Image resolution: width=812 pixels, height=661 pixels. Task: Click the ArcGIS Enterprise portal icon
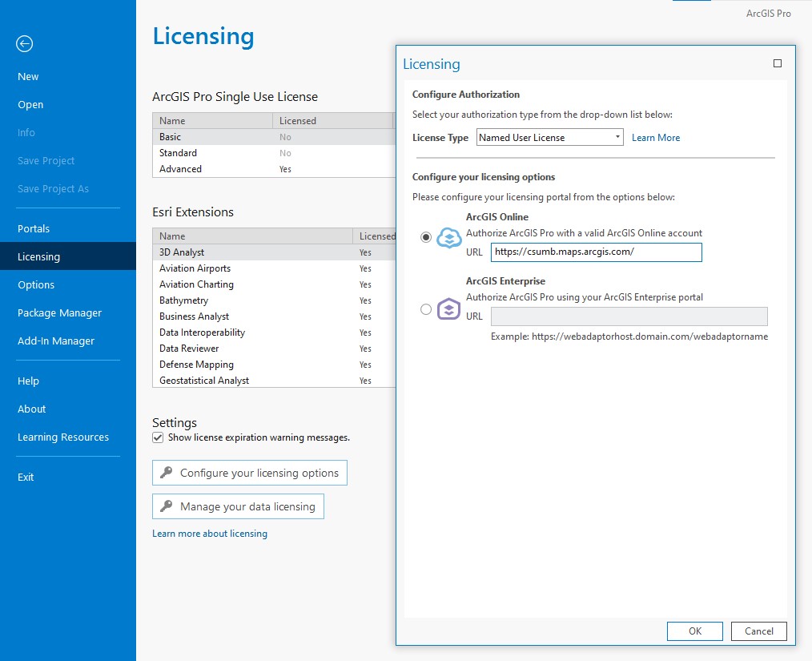point(448,310)
